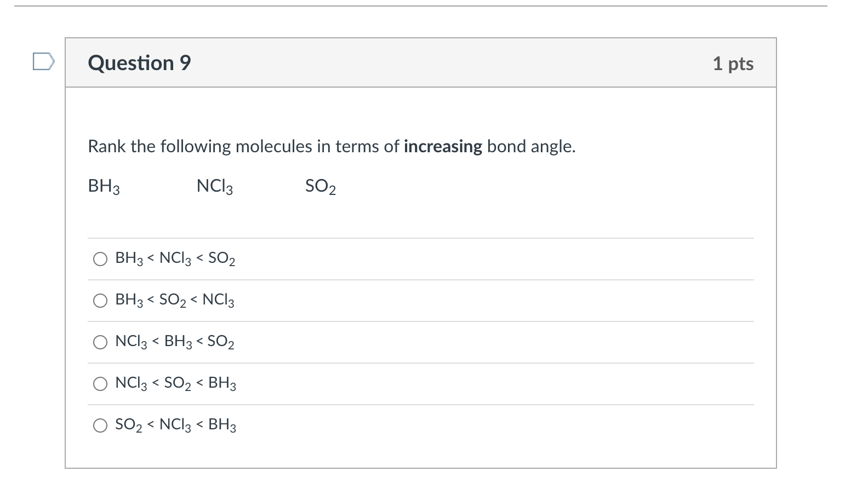Select the radio button for NCl3 < SO2 < BH3
The image size is (868, 483).
(x=100, y=384)
